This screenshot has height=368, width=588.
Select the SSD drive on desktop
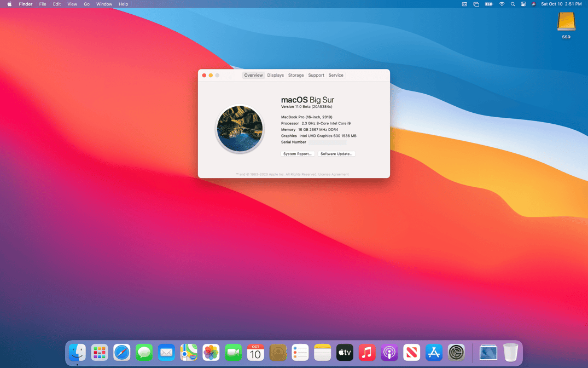[x=566, y=25]
